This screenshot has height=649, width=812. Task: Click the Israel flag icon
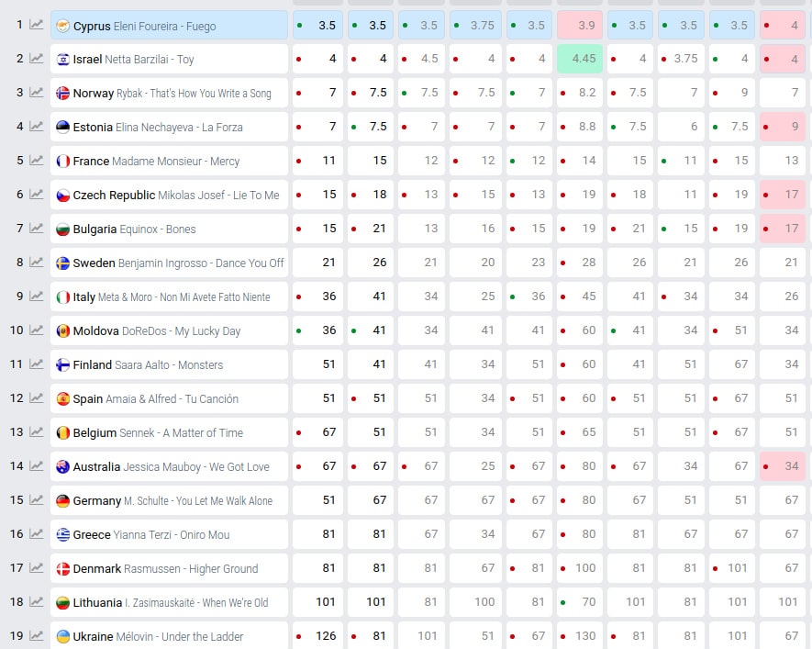(x=62, y=60)
